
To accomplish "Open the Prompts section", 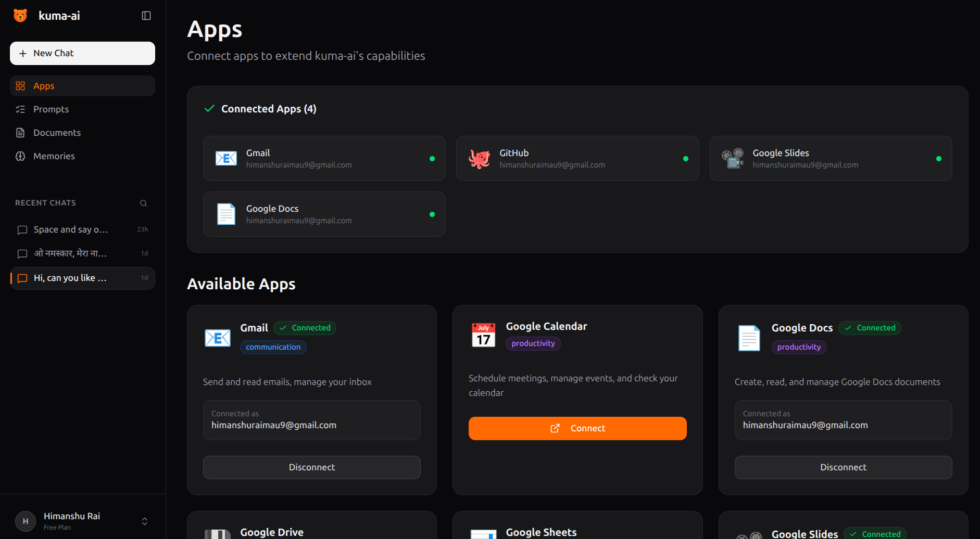I will [x=51, y=109].
